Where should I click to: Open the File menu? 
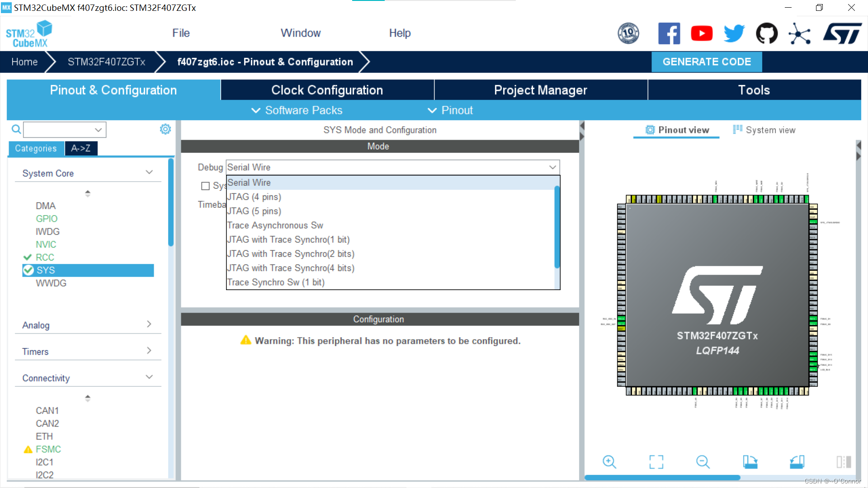[x=181, y=33]
